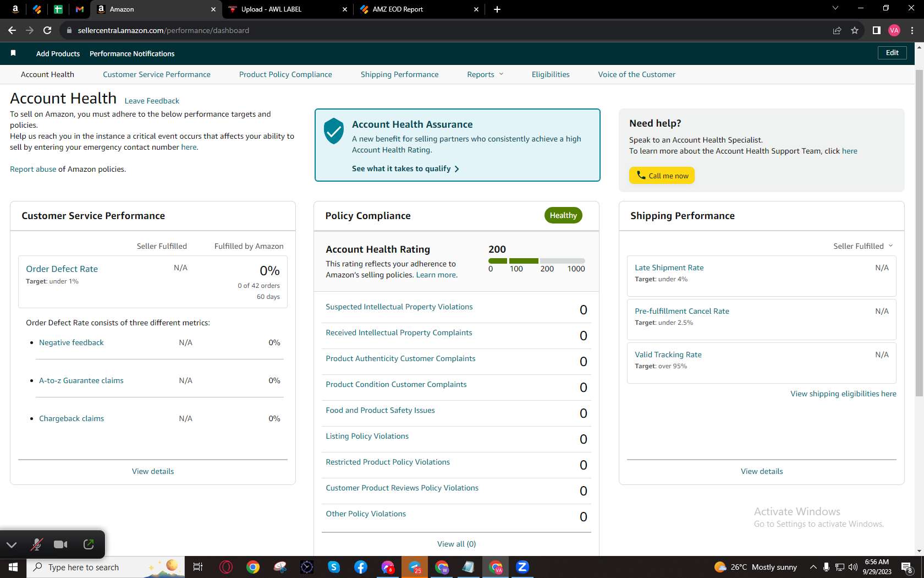This screenshot has height=578, width=924.
Task: Open the notepad app on the taskbar
Action: tap(469, 567)
